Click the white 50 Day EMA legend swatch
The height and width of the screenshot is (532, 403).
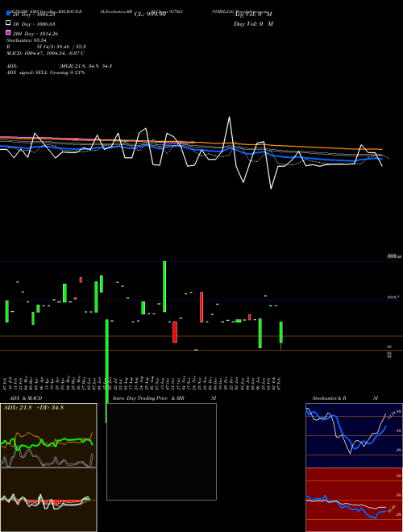point(8,23)
